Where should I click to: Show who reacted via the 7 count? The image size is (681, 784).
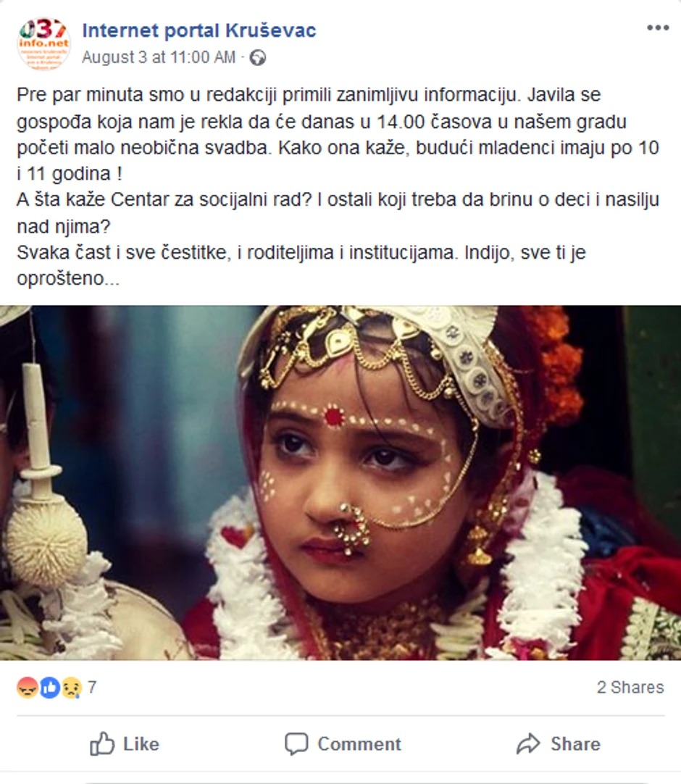coord(92,688)
